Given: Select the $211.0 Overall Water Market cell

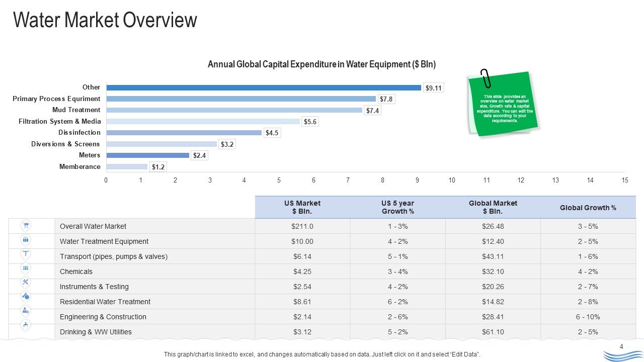Looking at the screenshot, I should coord(302,226).
